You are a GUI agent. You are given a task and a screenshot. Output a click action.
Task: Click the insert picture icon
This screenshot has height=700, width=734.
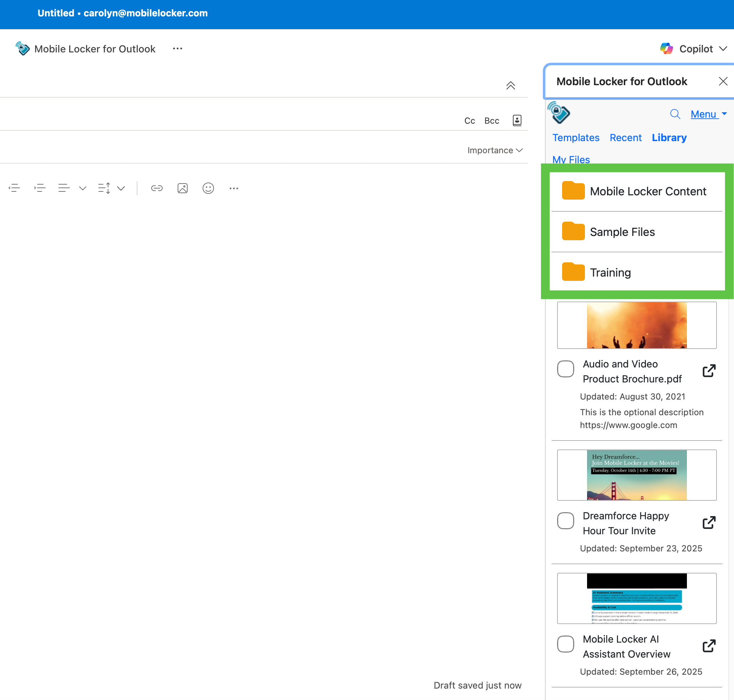point(182,188)
